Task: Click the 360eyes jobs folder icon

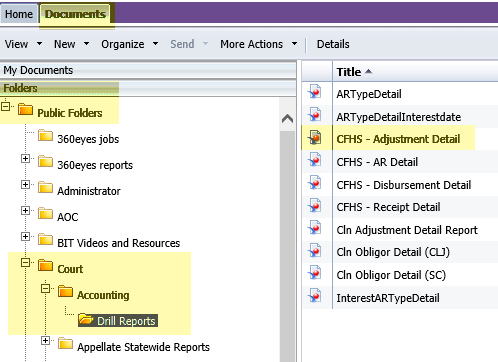Action: click(45, 136)
